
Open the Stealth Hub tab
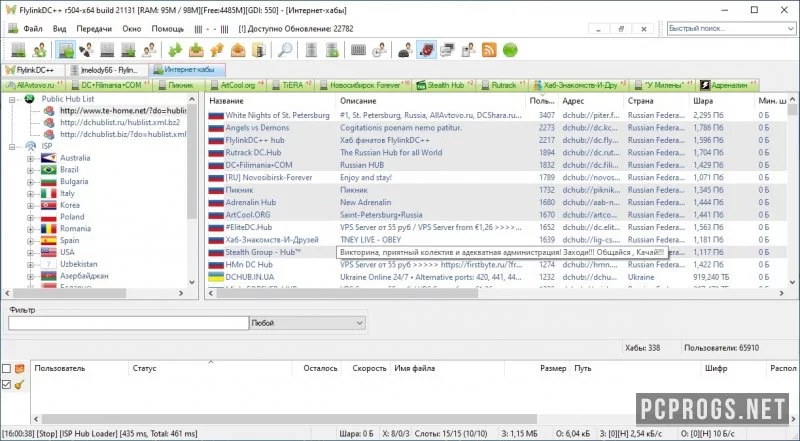point(445,85)
